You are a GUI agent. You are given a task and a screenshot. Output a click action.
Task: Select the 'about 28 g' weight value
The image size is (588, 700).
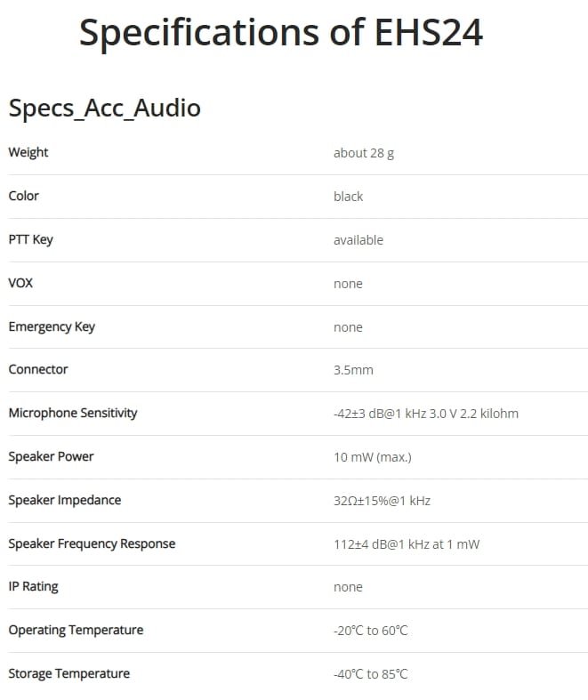pos(364,153)
